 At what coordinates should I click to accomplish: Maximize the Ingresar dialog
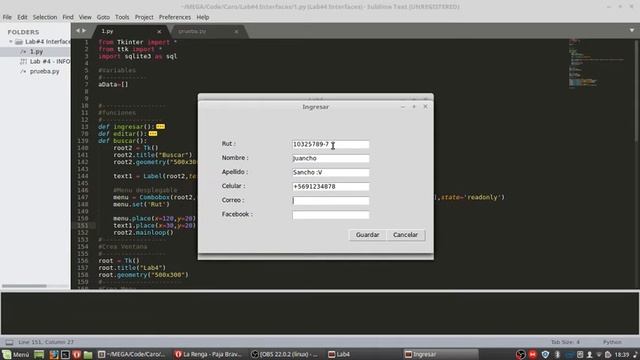pos(414,107)
